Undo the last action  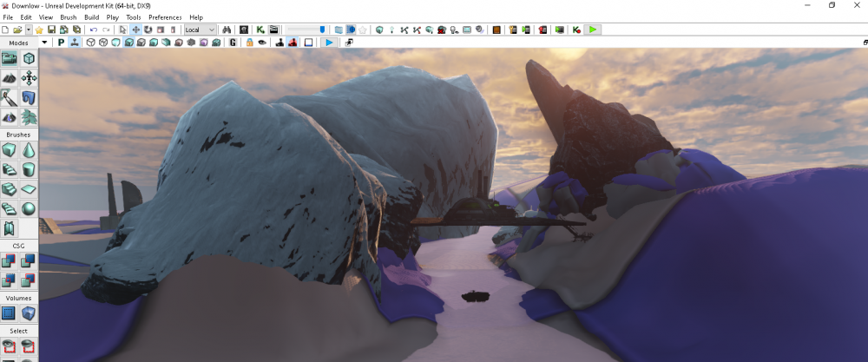[94, 30]
